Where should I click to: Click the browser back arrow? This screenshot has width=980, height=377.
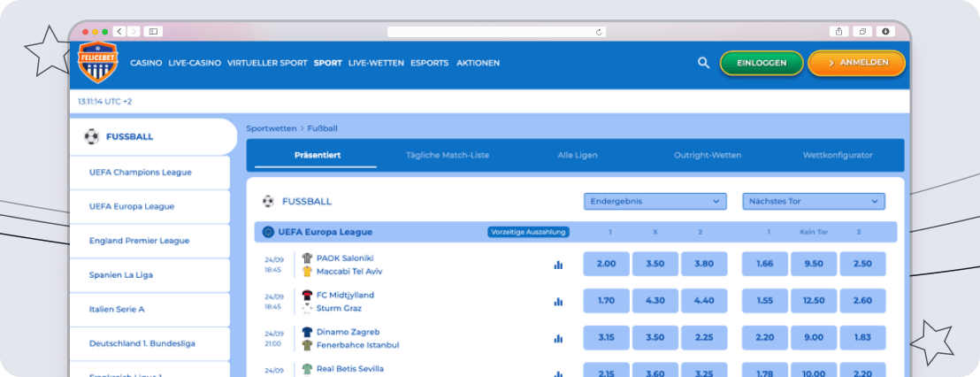[119, 31]
